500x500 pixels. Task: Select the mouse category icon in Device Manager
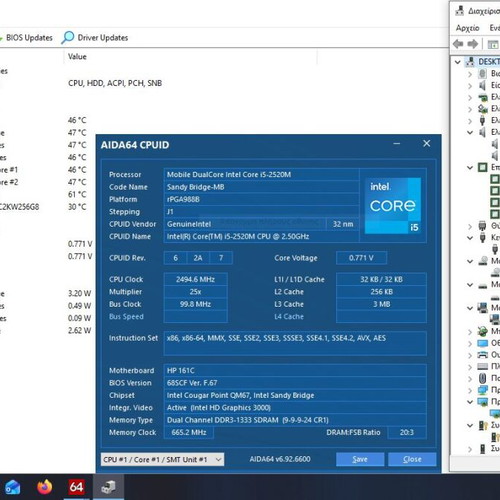click(x=482, y=378)
